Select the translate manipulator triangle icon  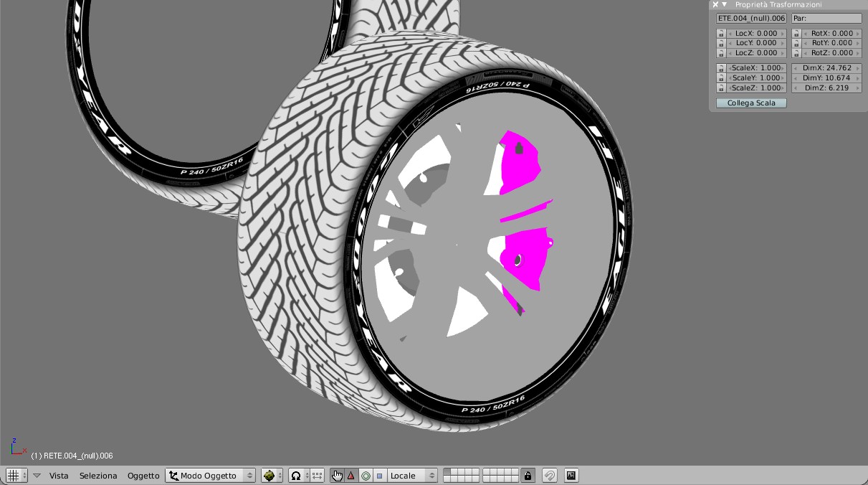click(351, 476)
